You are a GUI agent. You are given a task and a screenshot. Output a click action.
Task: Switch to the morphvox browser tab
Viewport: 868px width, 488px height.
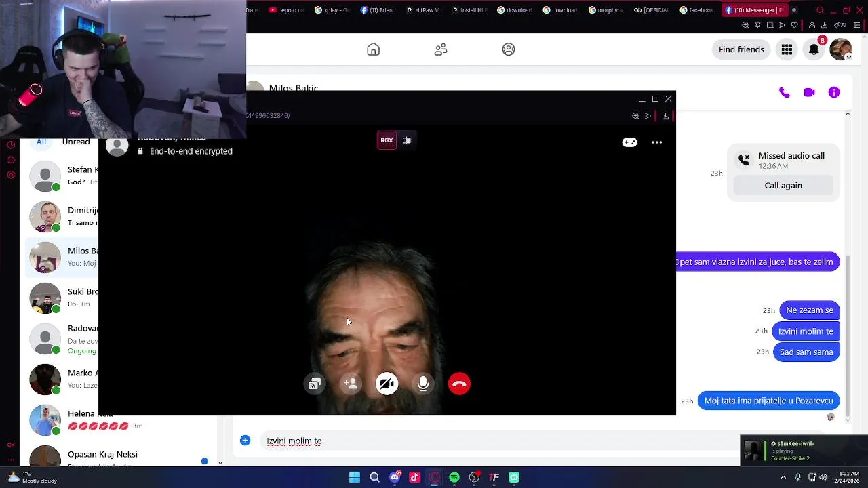coord(606,10)
